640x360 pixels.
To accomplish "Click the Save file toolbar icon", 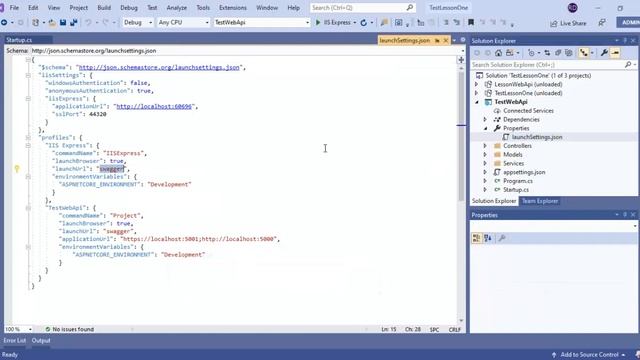I will pos(63,23).
